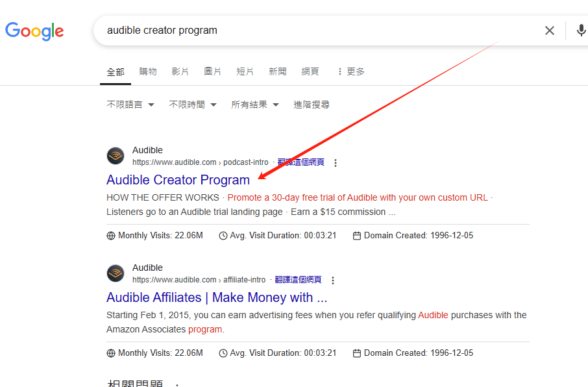Switch to the 新聞 tab
This screenshot has height=387, width=588.
(278, 71)
